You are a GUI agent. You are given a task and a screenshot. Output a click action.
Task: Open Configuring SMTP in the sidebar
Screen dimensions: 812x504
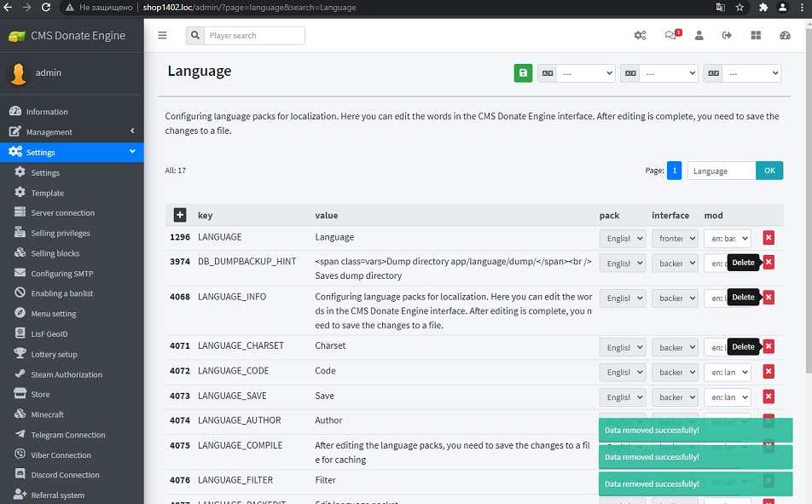(63, 274)
